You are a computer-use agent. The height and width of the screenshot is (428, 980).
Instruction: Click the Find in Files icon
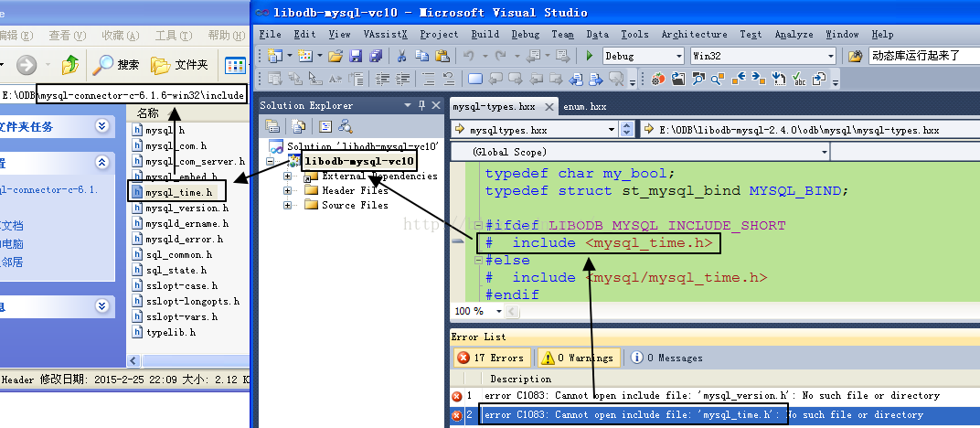click(856, 56)
